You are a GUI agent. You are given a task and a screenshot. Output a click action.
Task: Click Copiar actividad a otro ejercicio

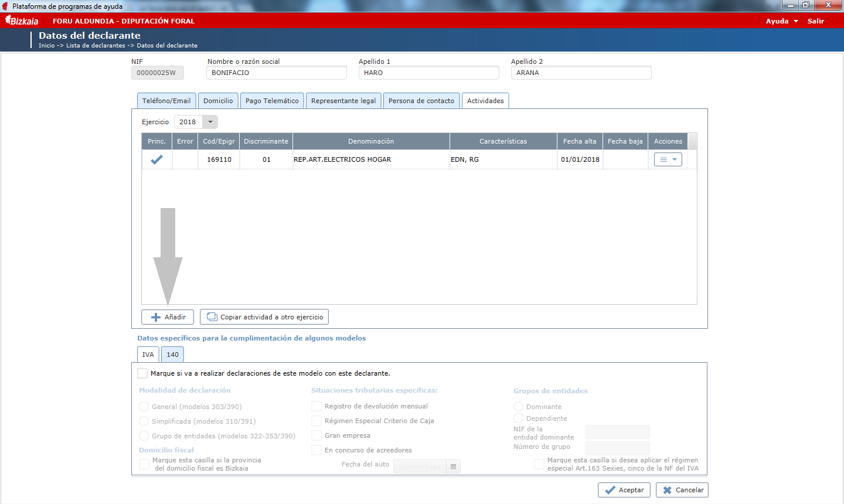click(264, 317)
